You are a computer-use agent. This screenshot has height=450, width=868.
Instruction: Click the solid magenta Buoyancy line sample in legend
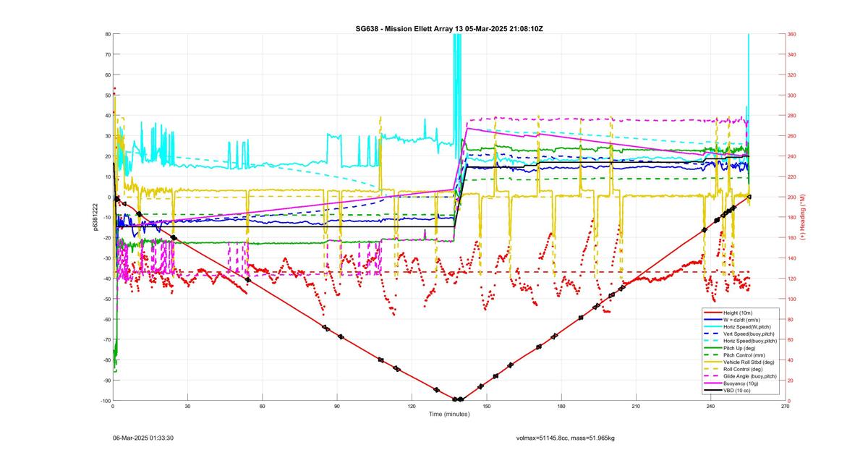(x=712, y=383)
